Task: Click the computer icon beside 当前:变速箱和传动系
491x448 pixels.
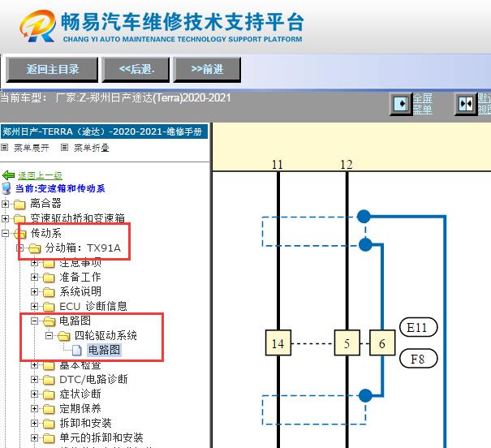Action: [x=6, y=188]
